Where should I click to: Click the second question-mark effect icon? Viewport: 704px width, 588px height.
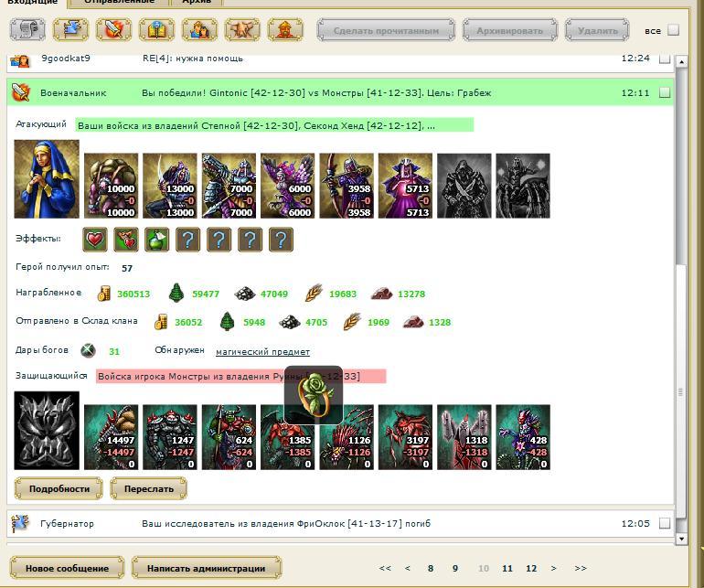[x=219, y=240]
